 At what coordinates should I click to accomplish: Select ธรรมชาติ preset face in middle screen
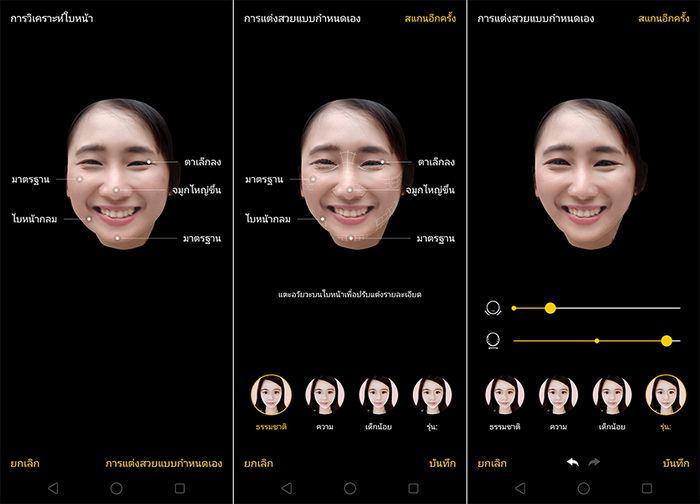coord(270,394)
